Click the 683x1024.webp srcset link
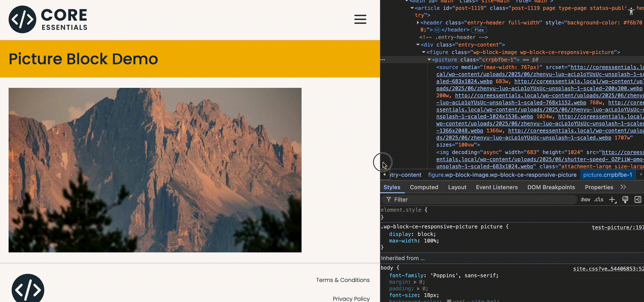The width and height of the screenshot is (644, 302). [464, 81]
